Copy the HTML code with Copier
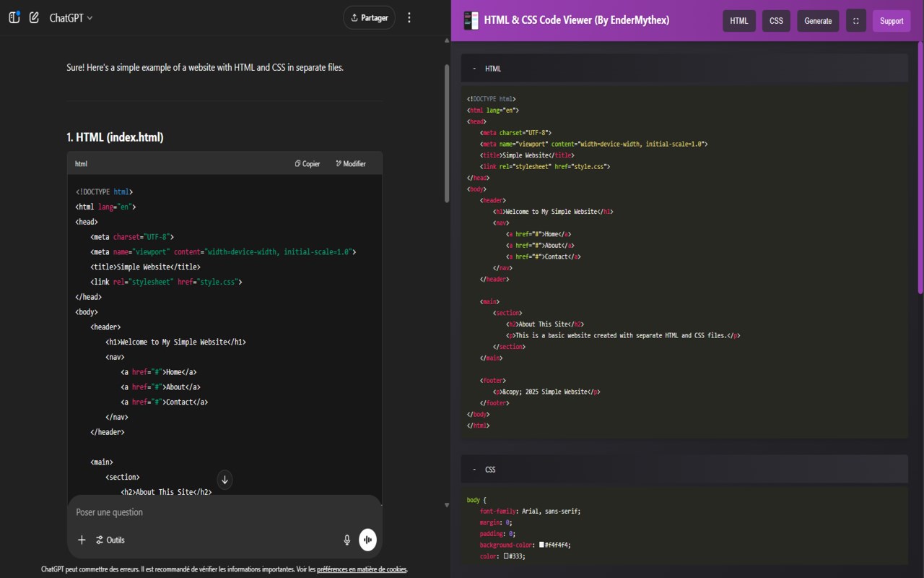The width and height of the screenshot is (924, 578). pyautogui.click(x=308, y=164)
